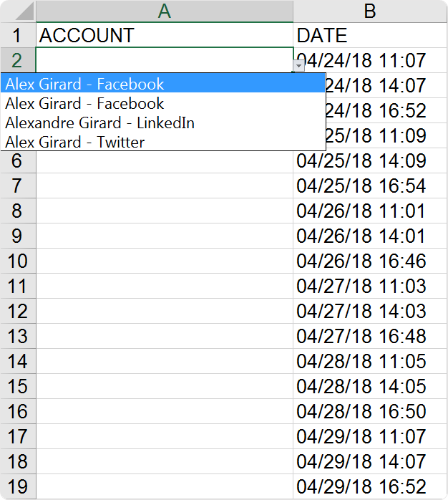This screenshot has height=500, width=448.
Task: Select row 19 header
Action: pyautogui.click(x=18, y=486)
